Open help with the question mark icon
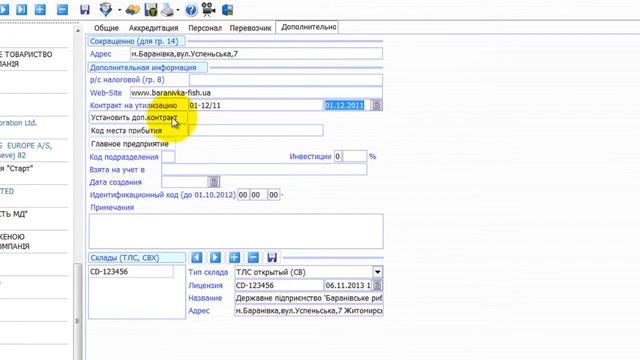 (x=191, y=10)
